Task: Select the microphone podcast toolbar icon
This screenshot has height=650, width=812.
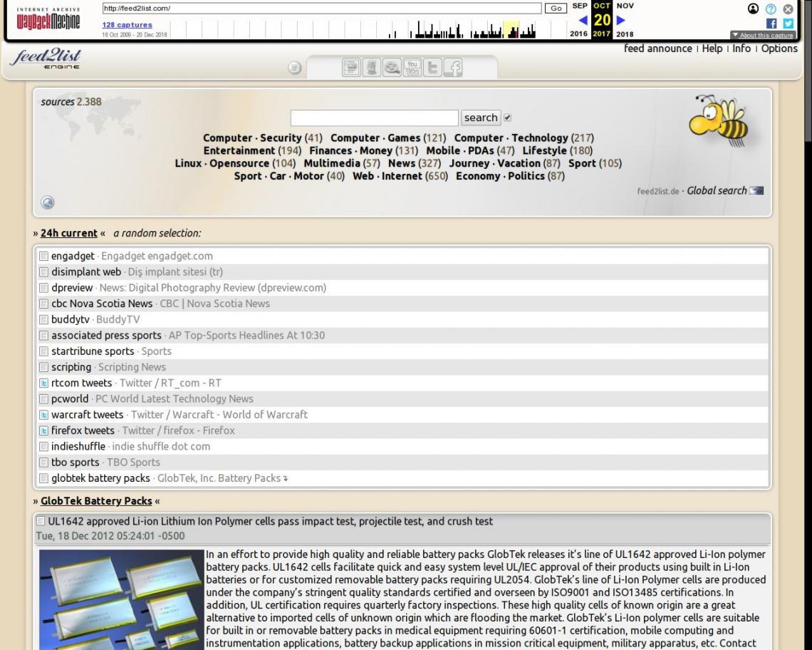Action: click(x=371, y=68)
